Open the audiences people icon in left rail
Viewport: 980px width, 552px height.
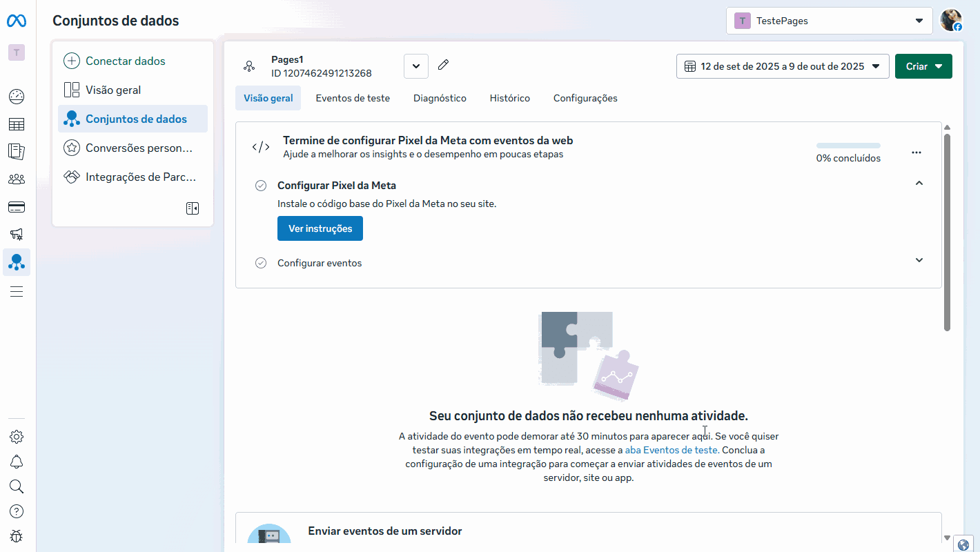pos(16,179)
